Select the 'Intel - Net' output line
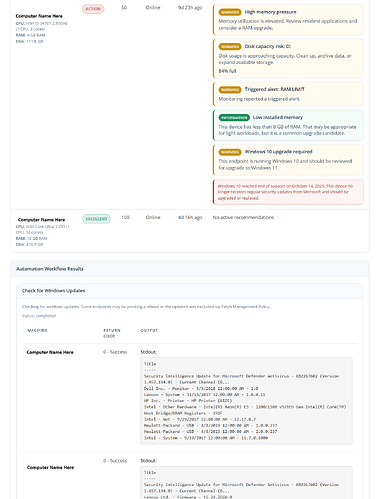The height and width of the screenshot is (499, 386). 200,419
